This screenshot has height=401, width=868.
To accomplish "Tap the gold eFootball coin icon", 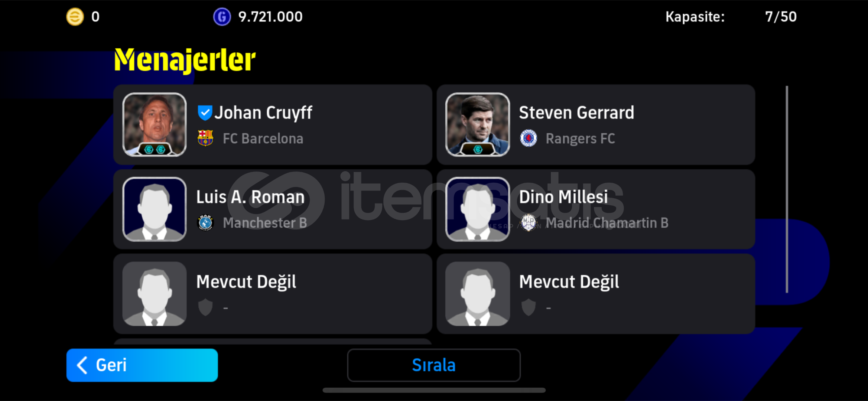I will coord(75,17).
